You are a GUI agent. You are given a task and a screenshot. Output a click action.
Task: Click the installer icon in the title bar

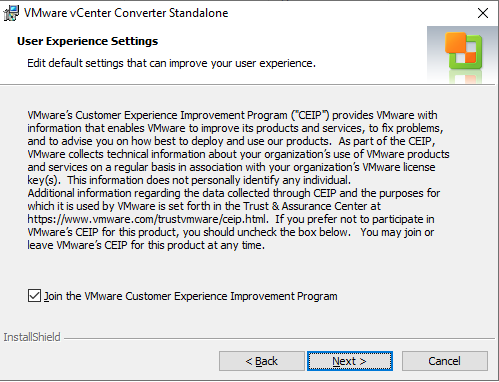(11, 13)
